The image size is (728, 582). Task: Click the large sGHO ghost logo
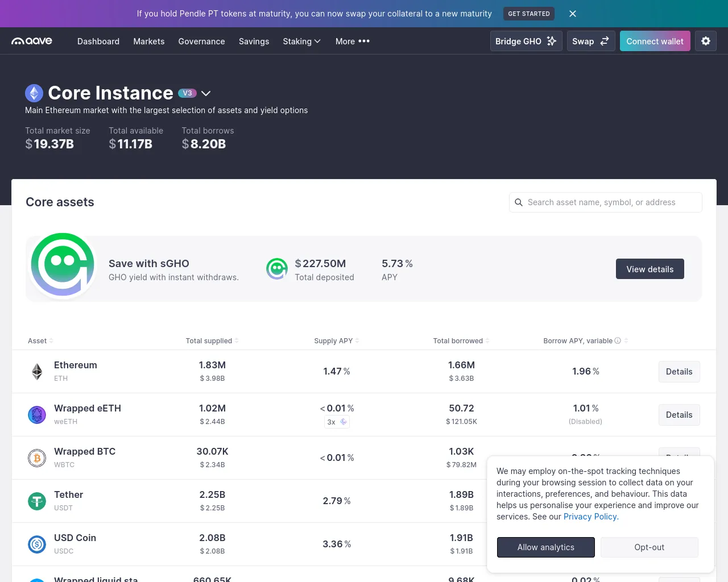[63, 264]
